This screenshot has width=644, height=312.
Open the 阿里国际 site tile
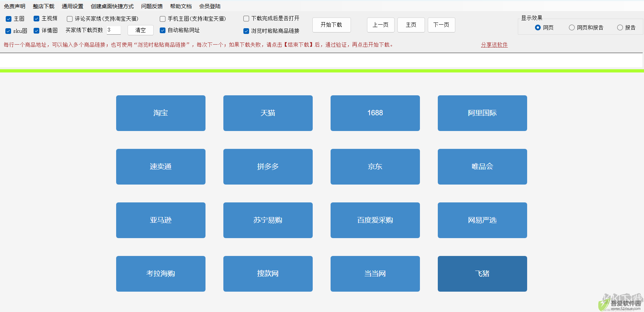coord(482,113)
